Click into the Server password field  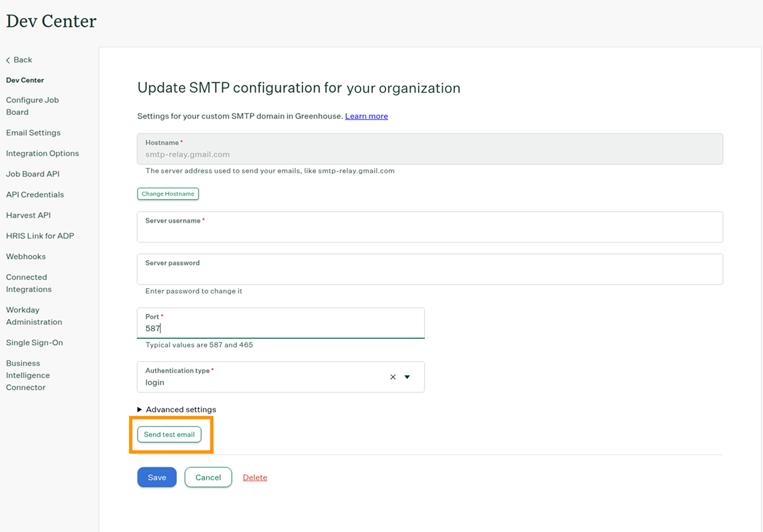[x=430, y=273]
